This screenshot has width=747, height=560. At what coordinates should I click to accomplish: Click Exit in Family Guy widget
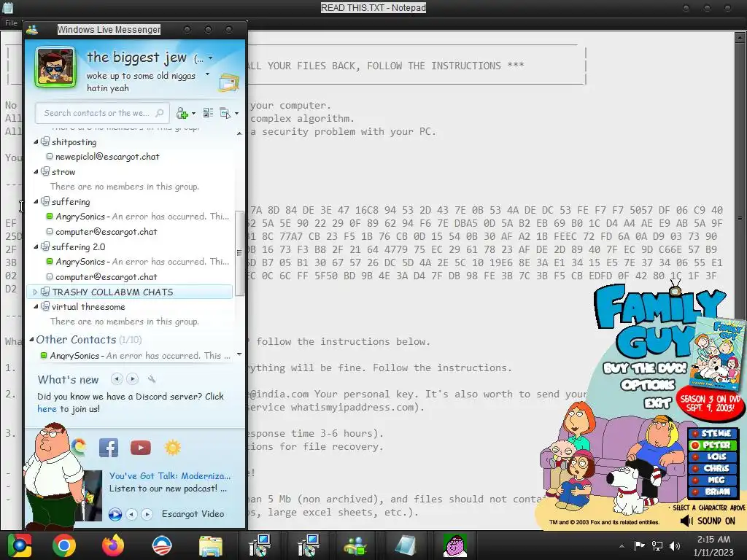[x=658, y=402]
